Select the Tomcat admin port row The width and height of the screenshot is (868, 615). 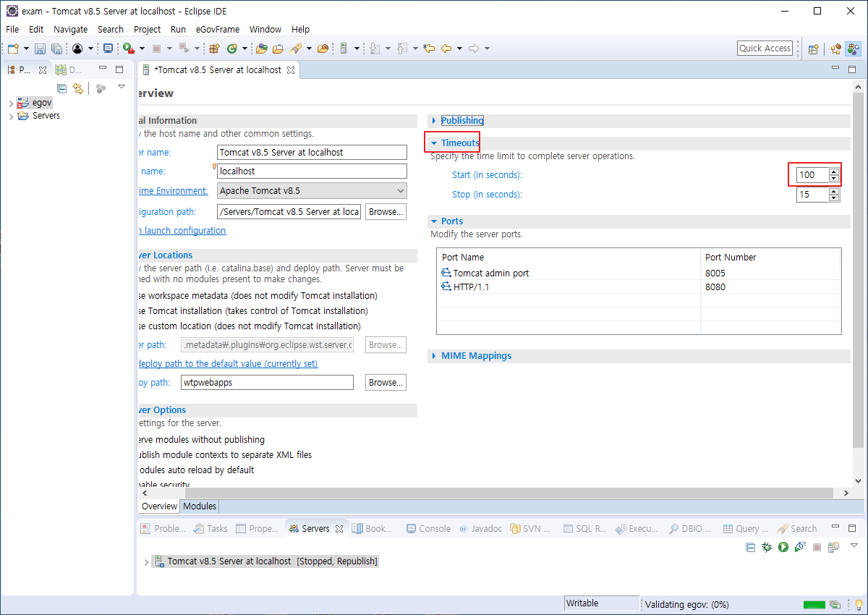click(639, 273)
